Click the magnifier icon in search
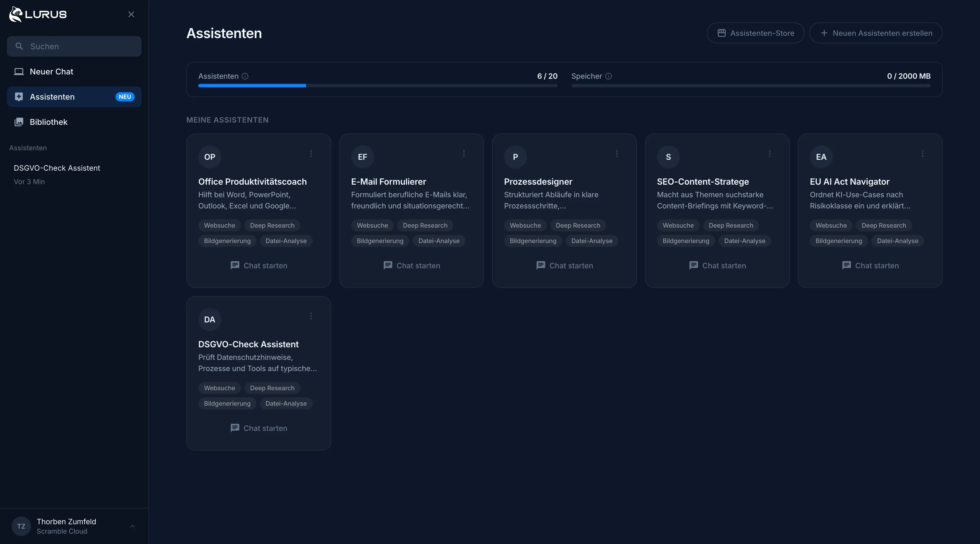Screen dimensions: 980x544 (19, 46)
